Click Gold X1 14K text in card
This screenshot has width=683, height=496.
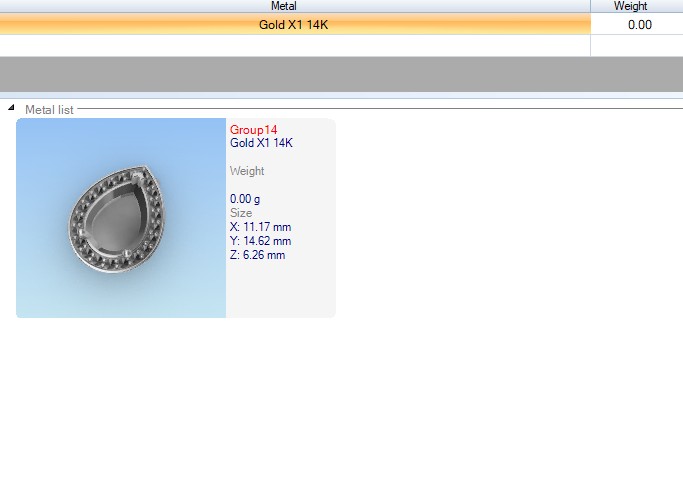pos(261,143)
